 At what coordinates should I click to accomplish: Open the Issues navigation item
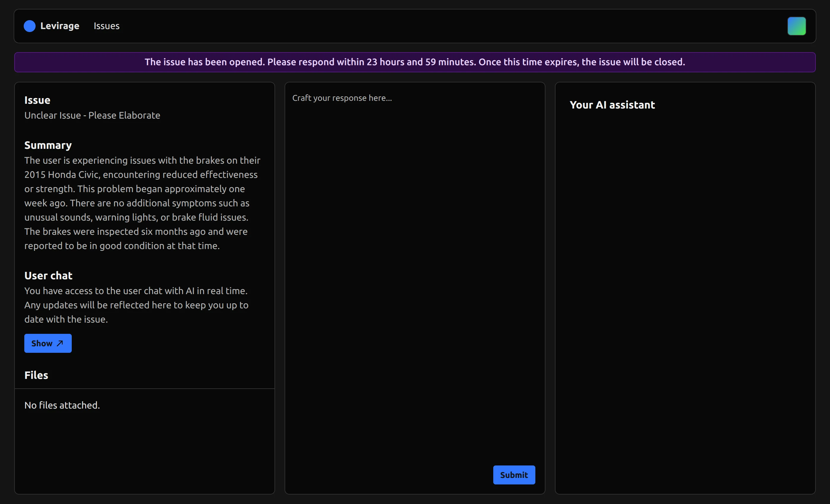[106, 26]
